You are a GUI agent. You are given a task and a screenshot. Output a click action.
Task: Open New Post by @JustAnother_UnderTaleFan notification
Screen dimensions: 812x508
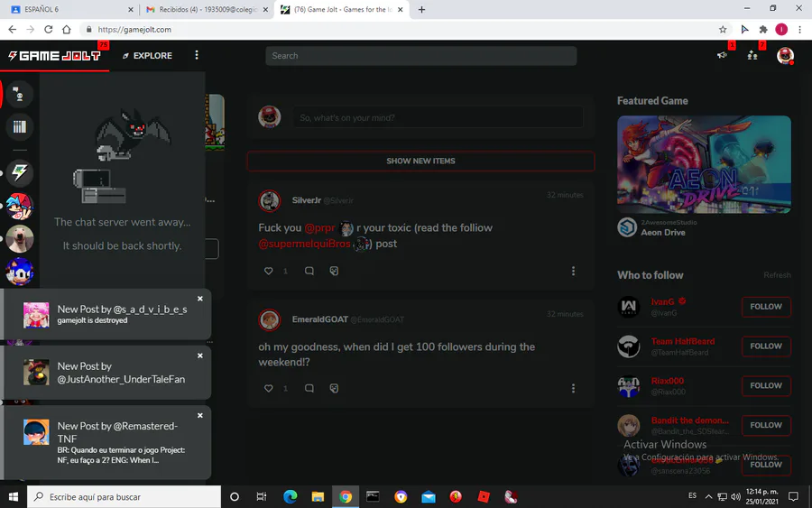(107, 373)
